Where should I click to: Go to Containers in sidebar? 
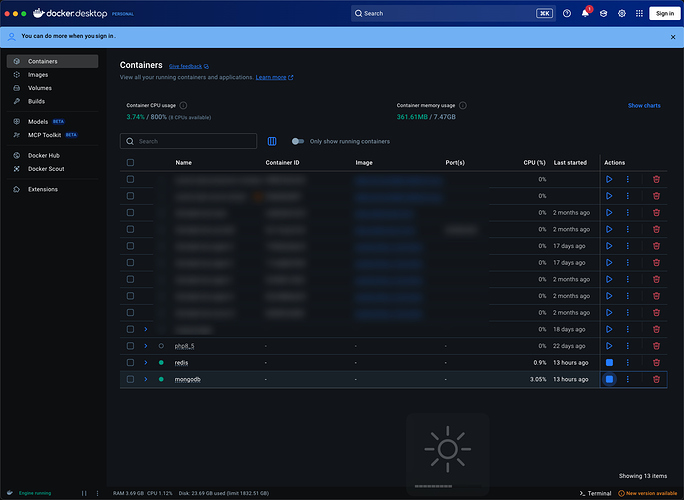[x=52, y=61]
